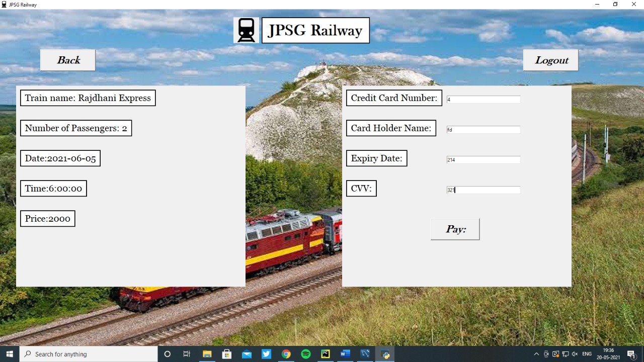Click the Back button
The height and width of the screenshot is (362, 644).
coord(67,60)
